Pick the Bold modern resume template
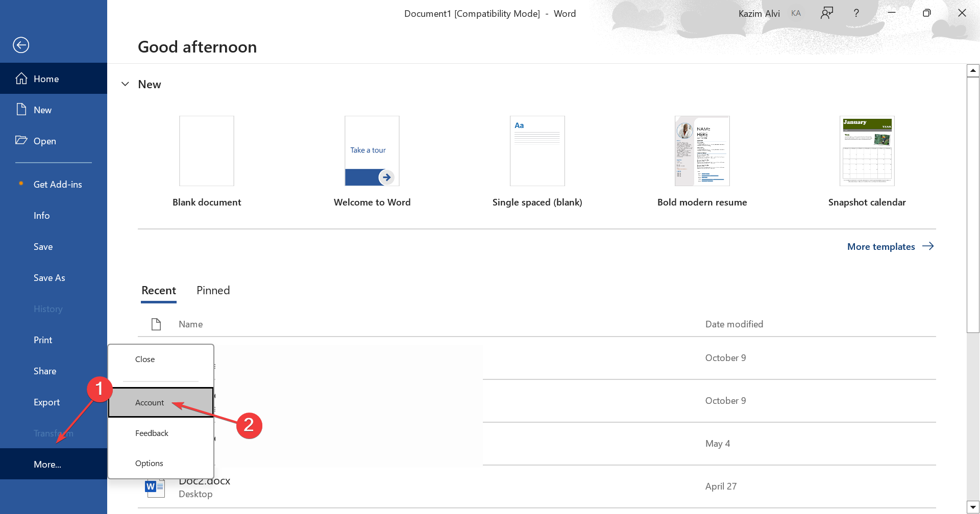The image size is (980, 514). pyautogui.click(x=702, y=151)
